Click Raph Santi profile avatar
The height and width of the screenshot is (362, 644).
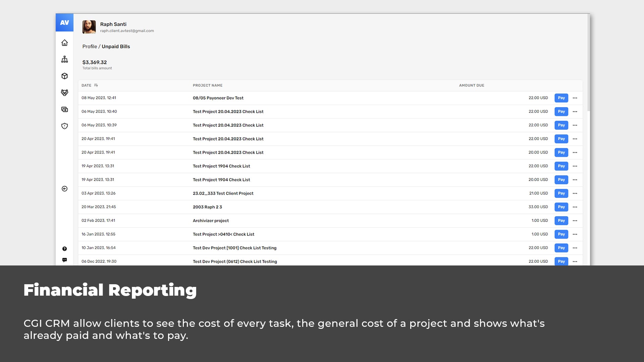point(89,27)
